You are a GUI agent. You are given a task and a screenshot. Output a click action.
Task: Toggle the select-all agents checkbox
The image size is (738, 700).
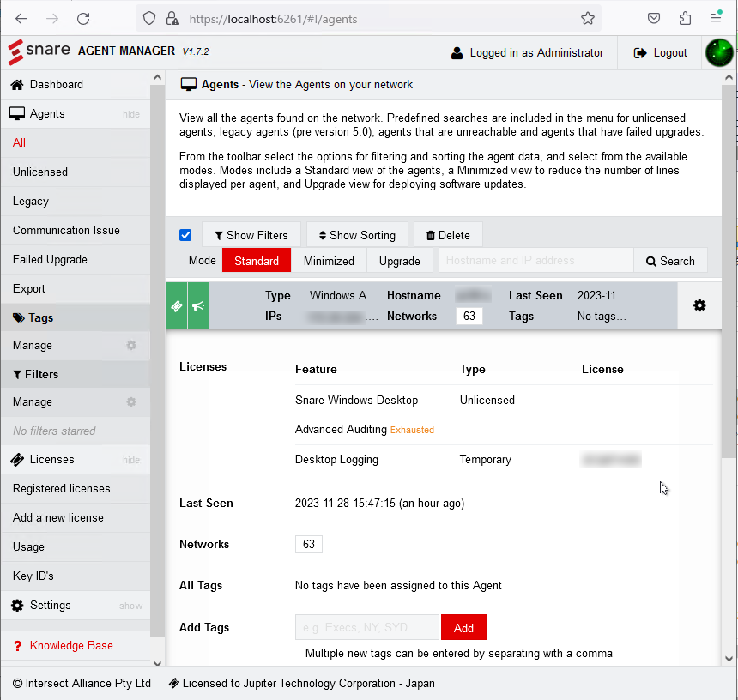[x=185, y=235]
